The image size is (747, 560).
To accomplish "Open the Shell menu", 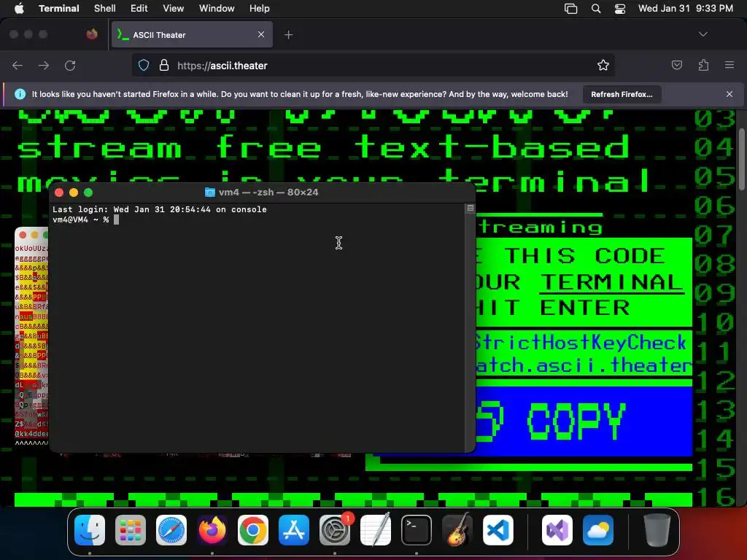I will [104, 8].
